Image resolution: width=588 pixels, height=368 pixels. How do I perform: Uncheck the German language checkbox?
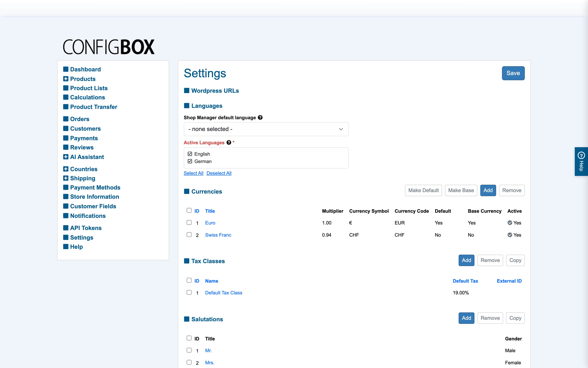[190, 161]
